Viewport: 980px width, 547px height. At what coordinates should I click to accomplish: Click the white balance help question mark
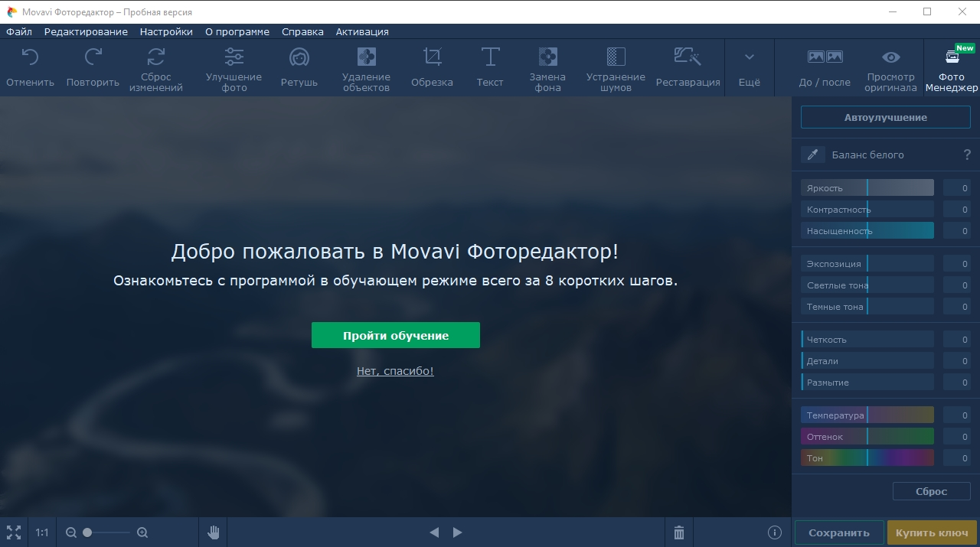(x=967, y=155)
